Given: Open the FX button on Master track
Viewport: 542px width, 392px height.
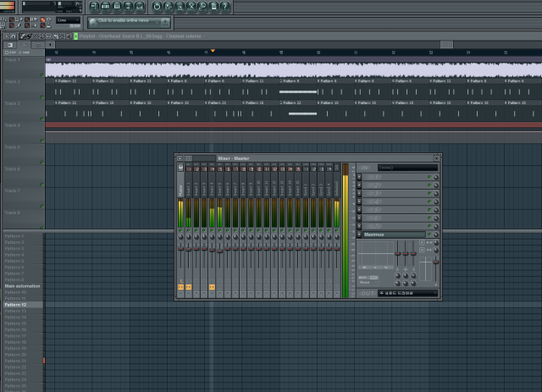Looking at the screenshot, I should coord(180,287).
